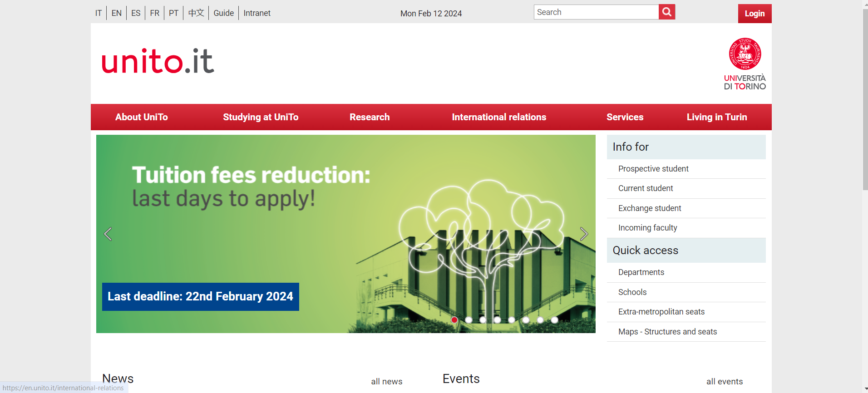Switch language to FR

(155, 13)
